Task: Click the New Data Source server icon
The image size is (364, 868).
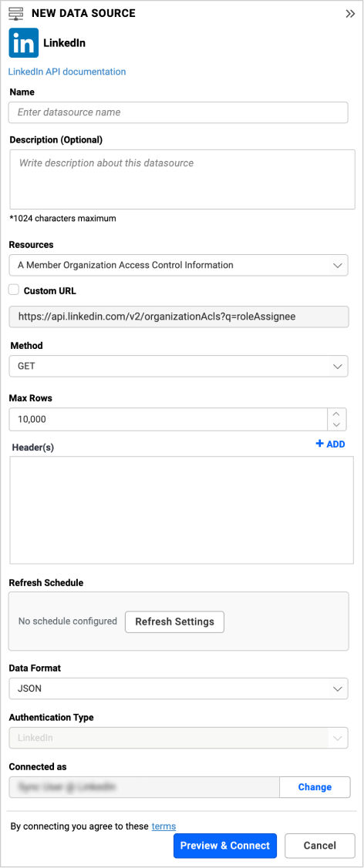Action: click(16, 14)
